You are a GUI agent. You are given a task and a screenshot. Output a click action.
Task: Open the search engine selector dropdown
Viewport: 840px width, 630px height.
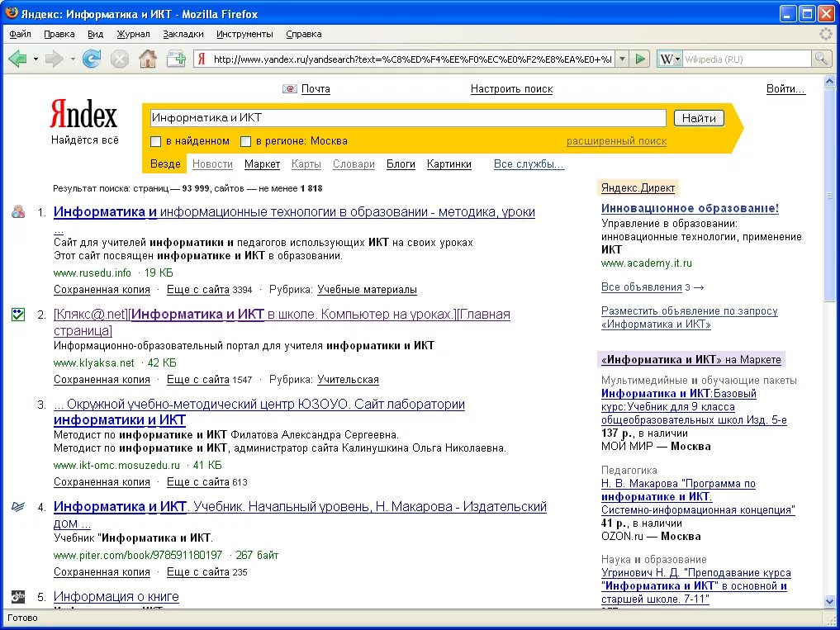point(677,59)
